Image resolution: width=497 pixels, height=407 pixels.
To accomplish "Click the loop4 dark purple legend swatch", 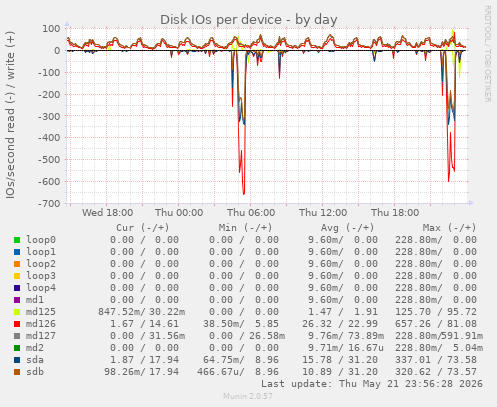I will click(17, 288).
